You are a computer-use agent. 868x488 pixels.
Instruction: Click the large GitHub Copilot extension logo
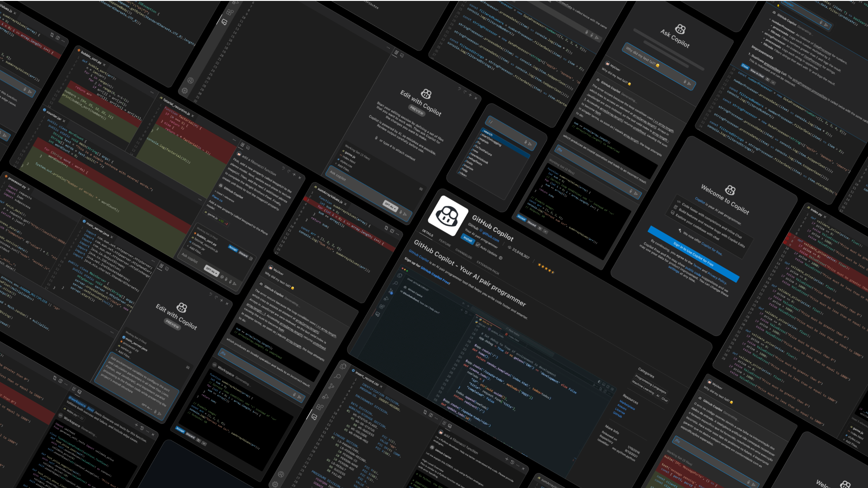pos(448,216)
